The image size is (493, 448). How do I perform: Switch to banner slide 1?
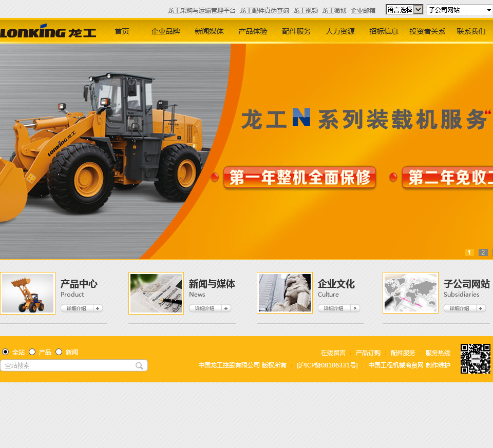coord(469,252)
